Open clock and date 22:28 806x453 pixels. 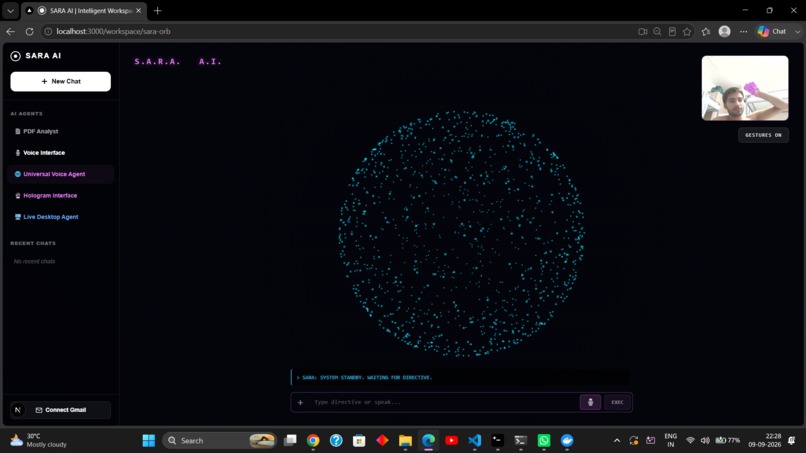click(x=764, y=441)
